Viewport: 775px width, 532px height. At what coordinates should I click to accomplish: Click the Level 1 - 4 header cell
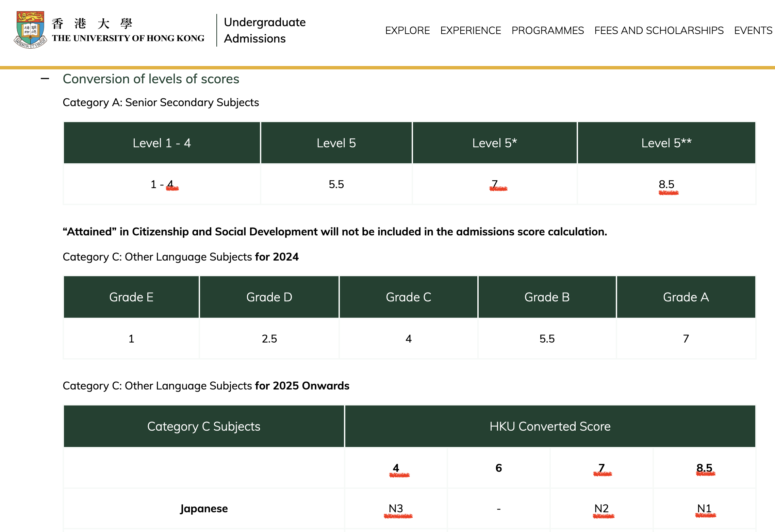tap(162, 143)
